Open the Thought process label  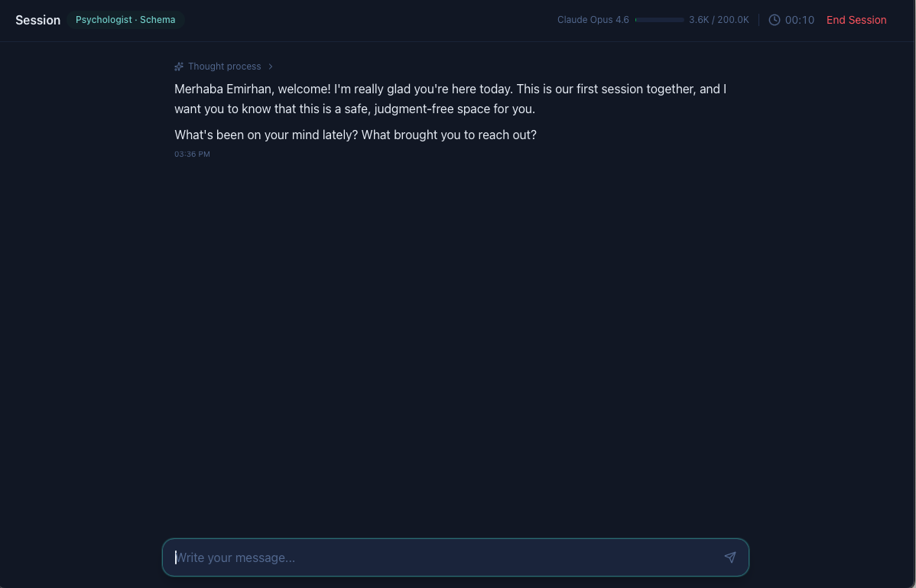pos(224,67)
